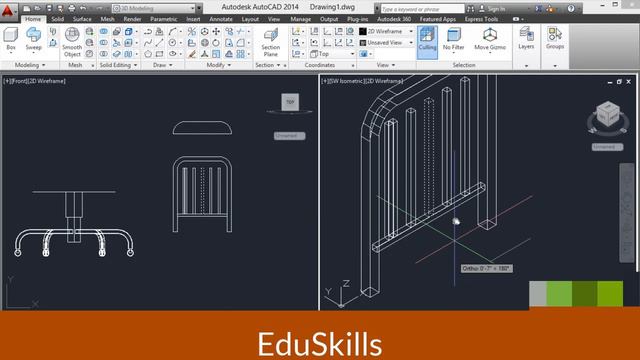The image size is (640, 360).
Task: Select the Line tool in Draw panel
Action: tap(160, 42)
